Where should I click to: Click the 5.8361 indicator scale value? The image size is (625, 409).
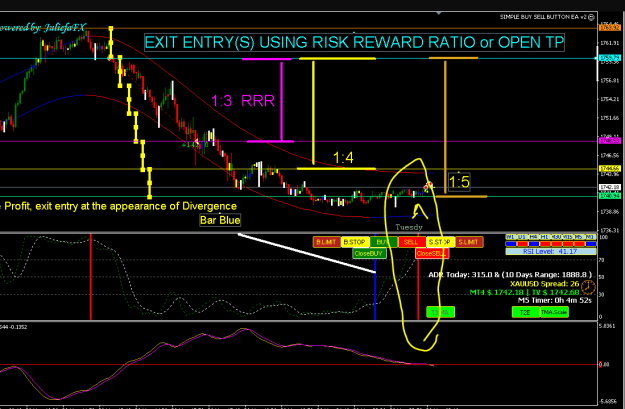(x=609, y=326)
